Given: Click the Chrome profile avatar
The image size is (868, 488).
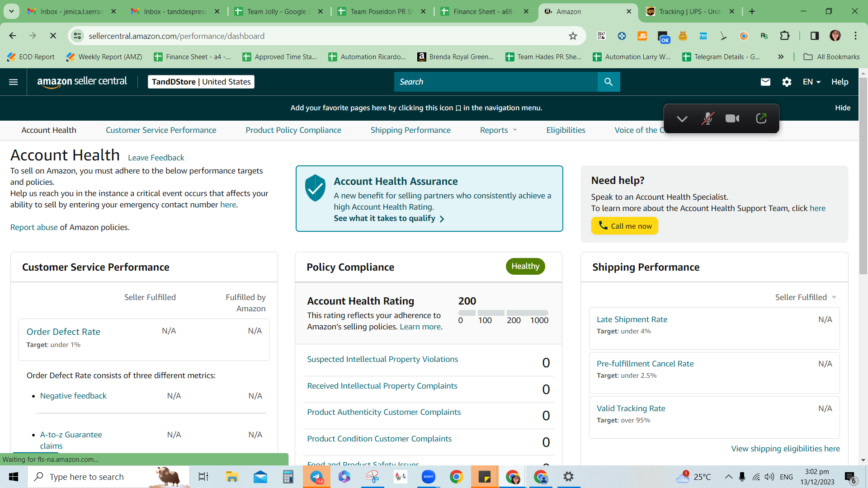Looking at the screenshot, I should 835,36.
